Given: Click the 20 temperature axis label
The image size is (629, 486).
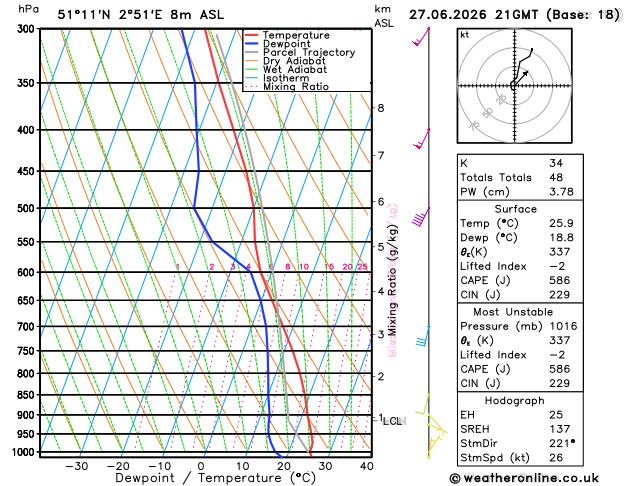Looking at the screenshot, I should pyautogui.click(x=284, y=466).
